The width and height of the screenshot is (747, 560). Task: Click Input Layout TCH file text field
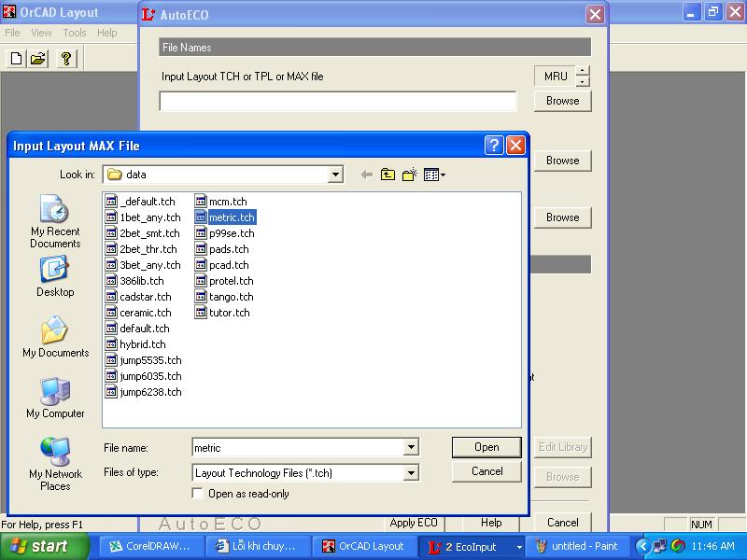click(338, 102)
